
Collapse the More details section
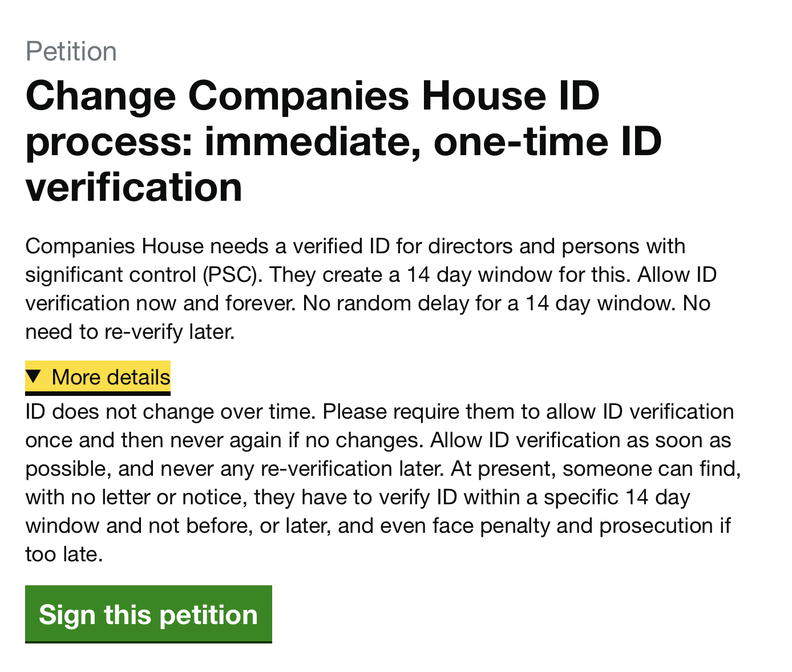[110, 378]
